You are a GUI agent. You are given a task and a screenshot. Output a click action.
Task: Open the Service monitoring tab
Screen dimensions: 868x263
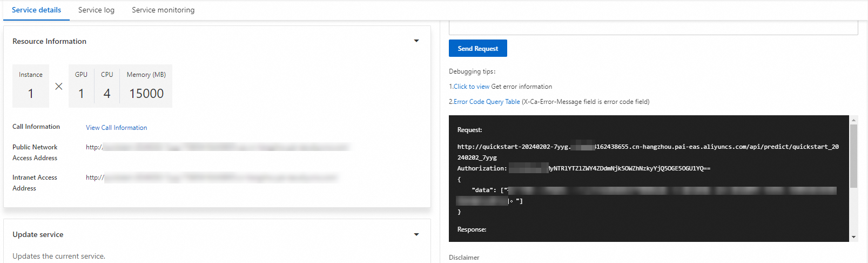163,10
